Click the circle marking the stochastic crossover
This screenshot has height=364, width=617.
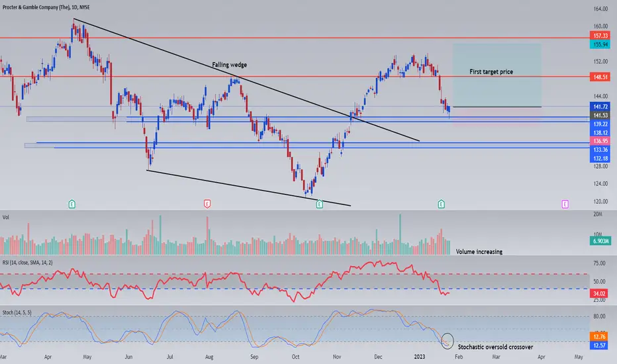coord(448,341)
